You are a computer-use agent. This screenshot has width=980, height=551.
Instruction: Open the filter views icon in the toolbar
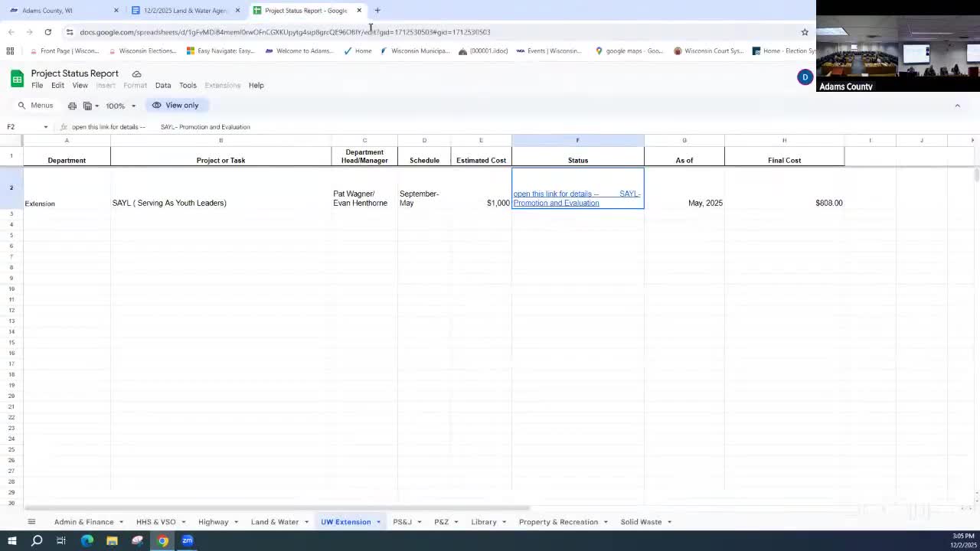pos(90,106)
